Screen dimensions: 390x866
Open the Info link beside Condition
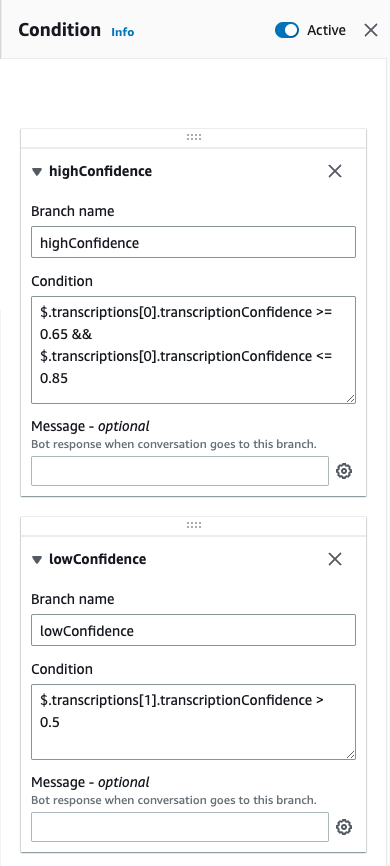(x=123, y=32)
